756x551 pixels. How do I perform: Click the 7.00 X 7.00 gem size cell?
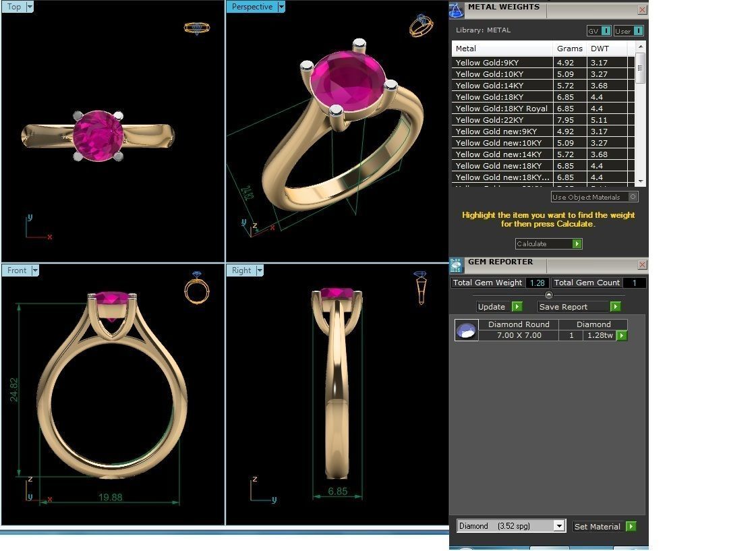coord(519,335)
